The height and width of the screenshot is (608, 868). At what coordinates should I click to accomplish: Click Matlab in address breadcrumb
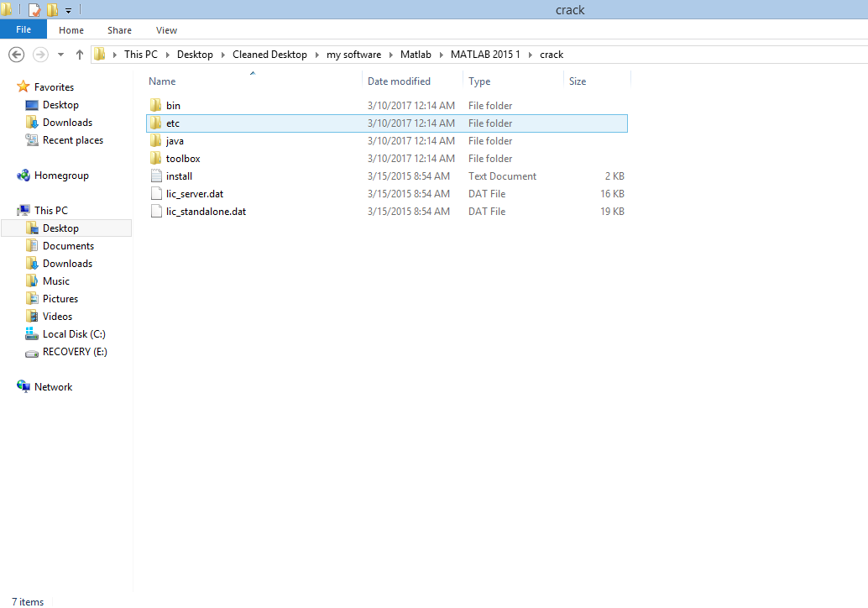coord(416,55)
